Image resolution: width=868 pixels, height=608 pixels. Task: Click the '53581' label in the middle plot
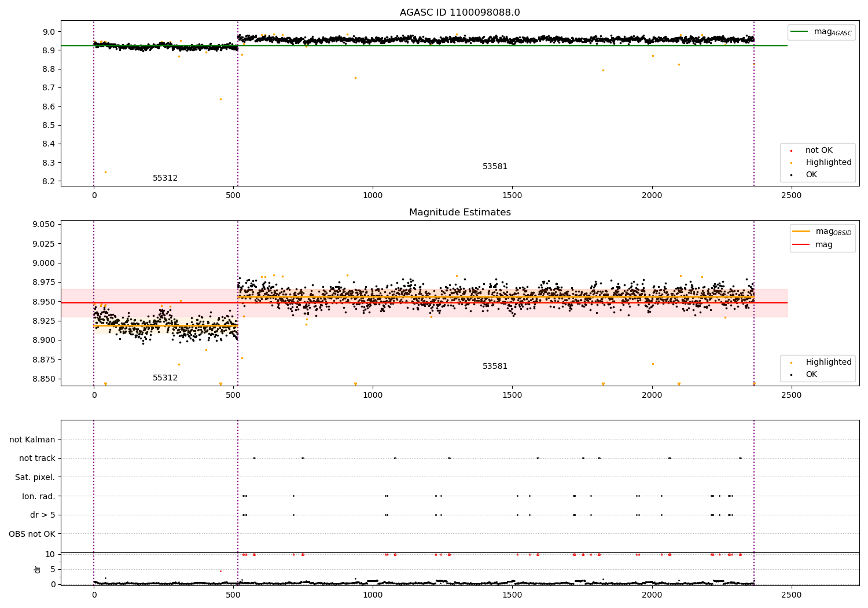pos(495,366)
